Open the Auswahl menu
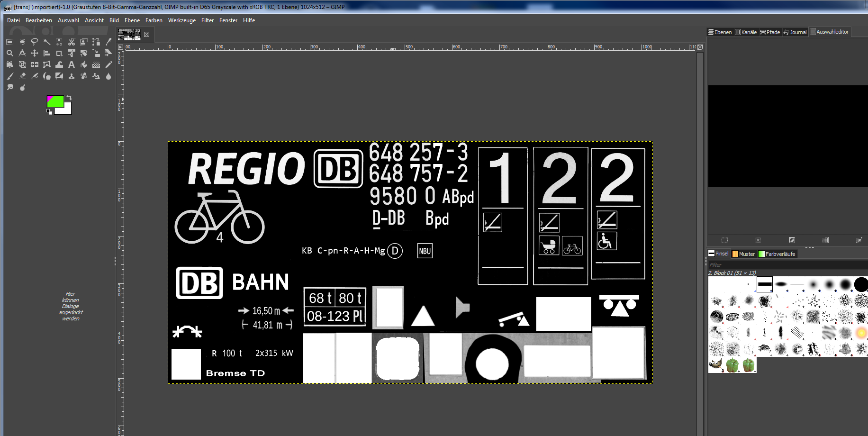Viewport: 868px width, 436px height. [68, 20]
